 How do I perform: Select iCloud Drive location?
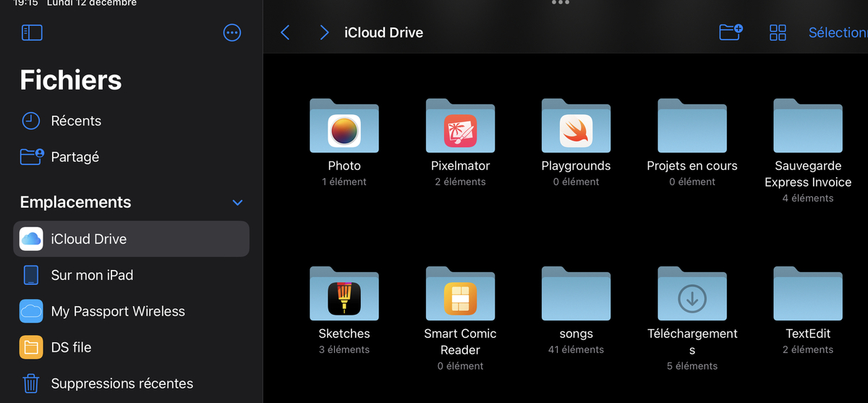point(132,239)
